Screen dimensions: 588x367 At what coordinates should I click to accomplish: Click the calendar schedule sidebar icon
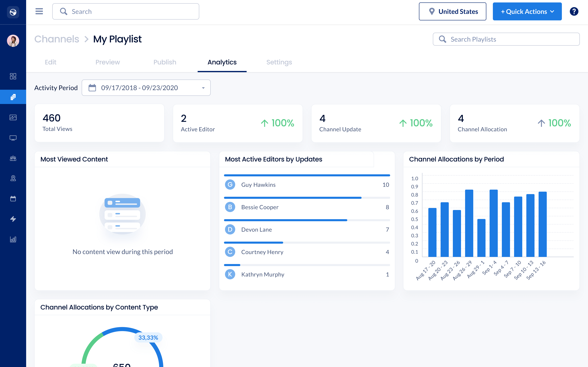13,199
